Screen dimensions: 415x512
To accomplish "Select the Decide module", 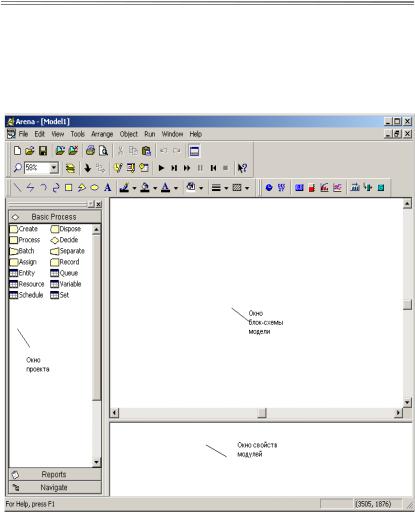I will point(64,240).
